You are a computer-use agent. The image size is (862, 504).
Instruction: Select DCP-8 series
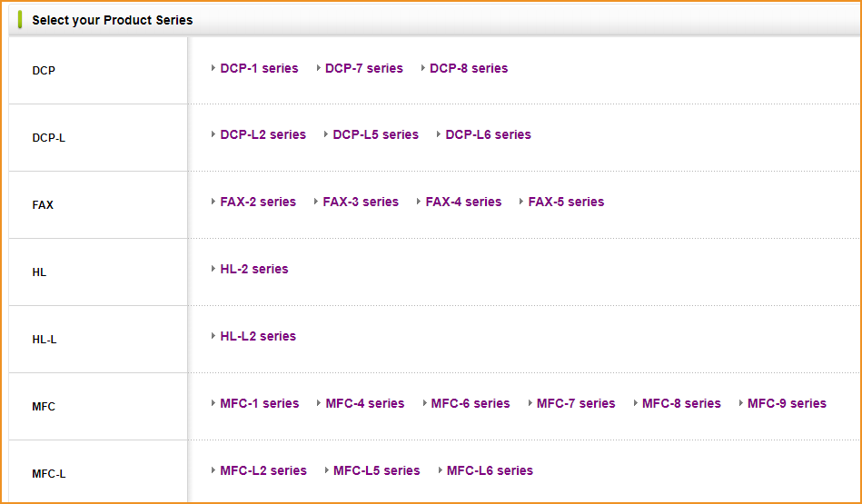click(x=469, y=68)
